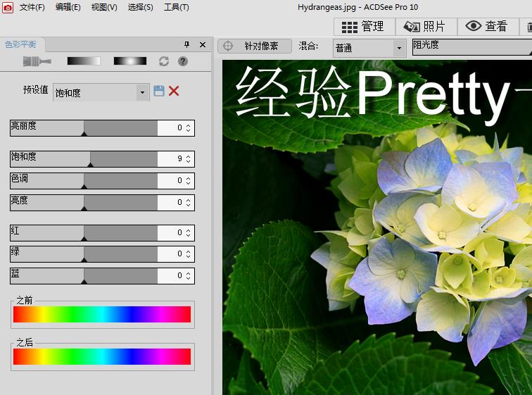This screenshot has width=532, height=395.
Task: Switch to 查看 mode
Action: pyautogui.click(x=488, y=27)
